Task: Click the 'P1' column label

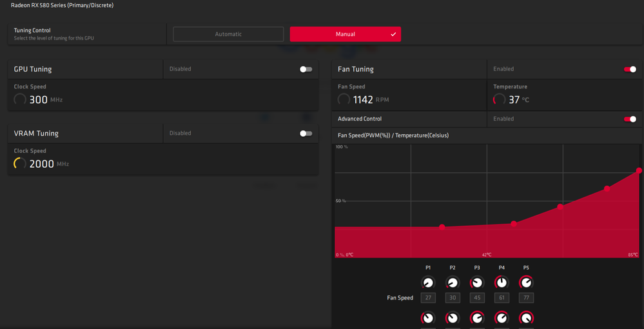Action: point(428,268)
